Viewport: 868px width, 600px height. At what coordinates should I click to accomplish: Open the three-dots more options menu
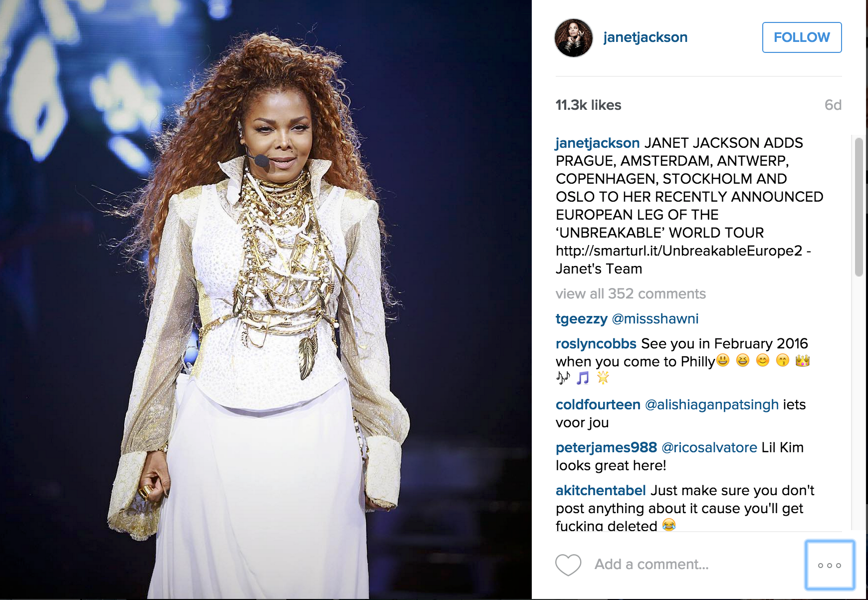tap(830, 565)
